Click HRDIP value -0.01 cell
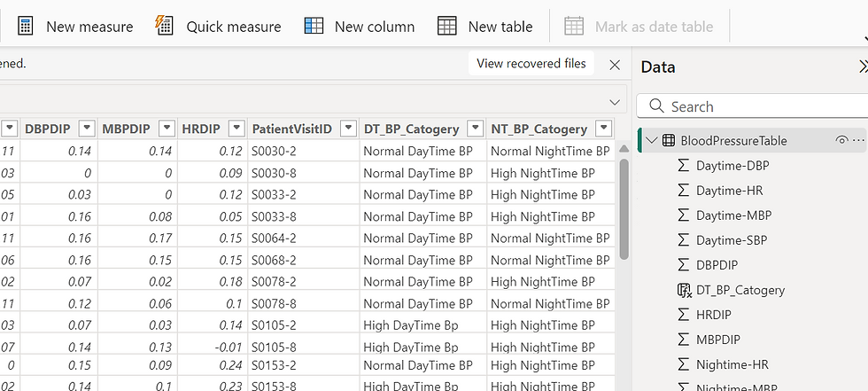Image resolution: width=868 pixels, height=391 pixels. click(x=213, y=347)
